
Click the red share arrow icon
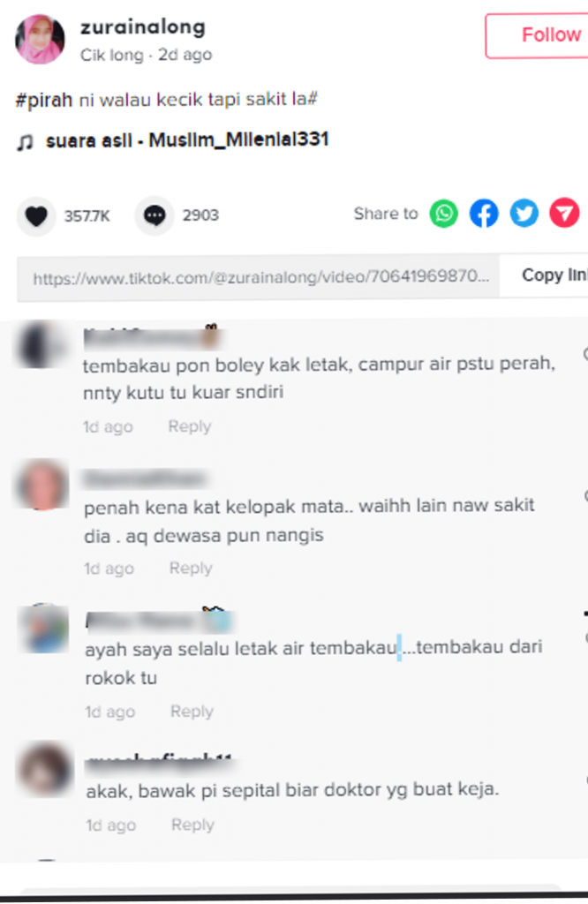click(x=564, y=214)
